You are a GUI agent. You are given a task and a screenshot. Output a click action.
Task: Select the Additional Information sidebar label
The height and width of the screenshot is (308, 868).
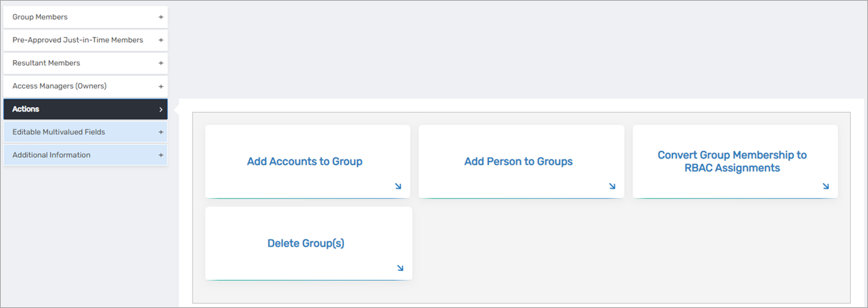[x=51, y=155]
